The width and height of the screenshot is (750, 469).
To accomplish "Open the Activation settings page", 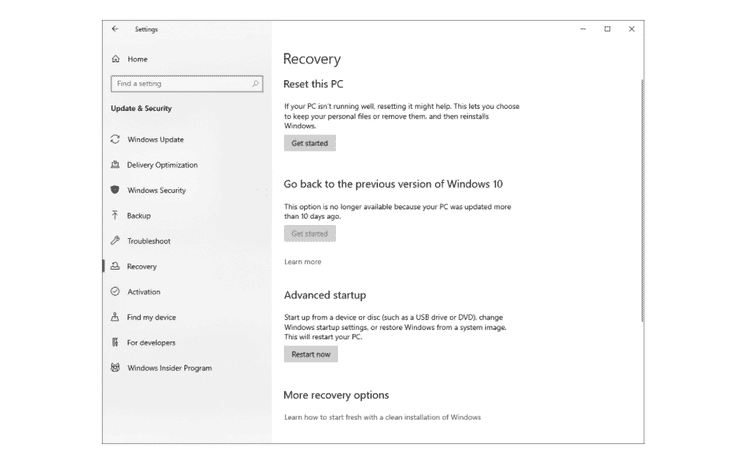I will [143, 292].
